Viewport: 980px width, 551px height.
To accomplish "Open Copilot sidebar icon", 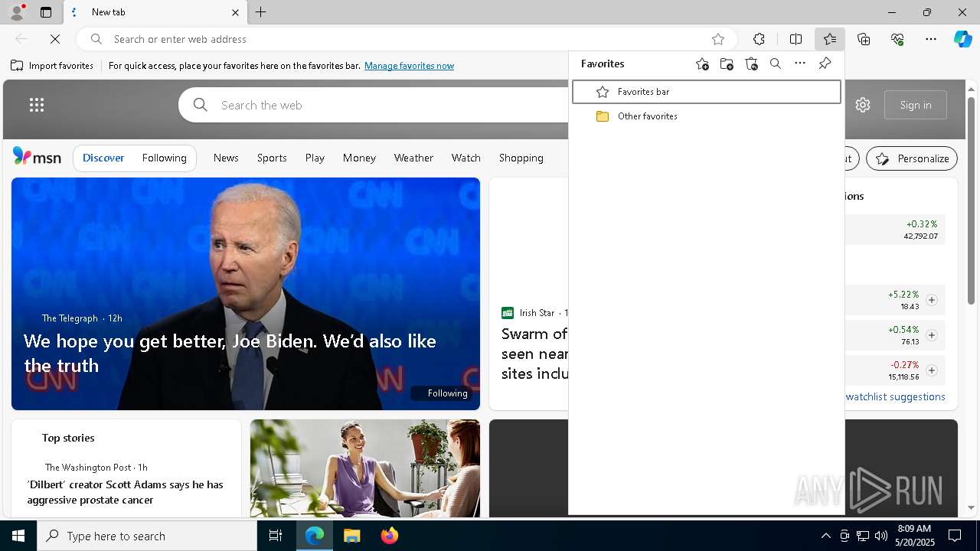I will 962,39.
